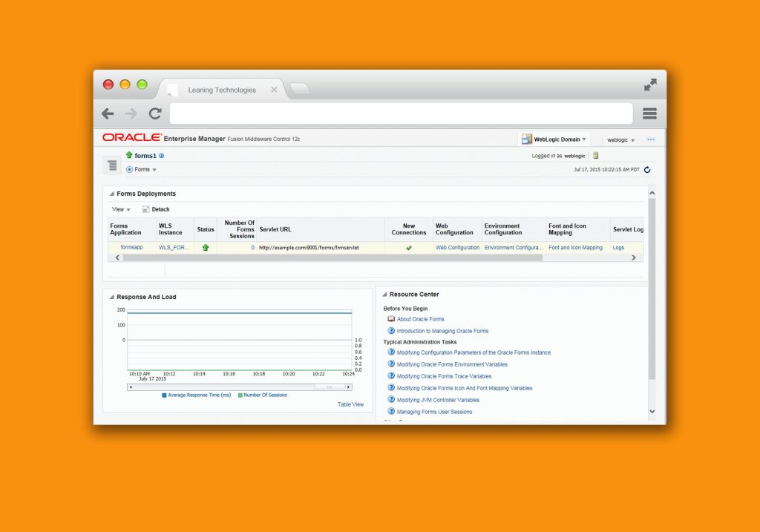760x532 pixels.
Task: View Logs for the formsapp deployment
Action: (618, 247)
